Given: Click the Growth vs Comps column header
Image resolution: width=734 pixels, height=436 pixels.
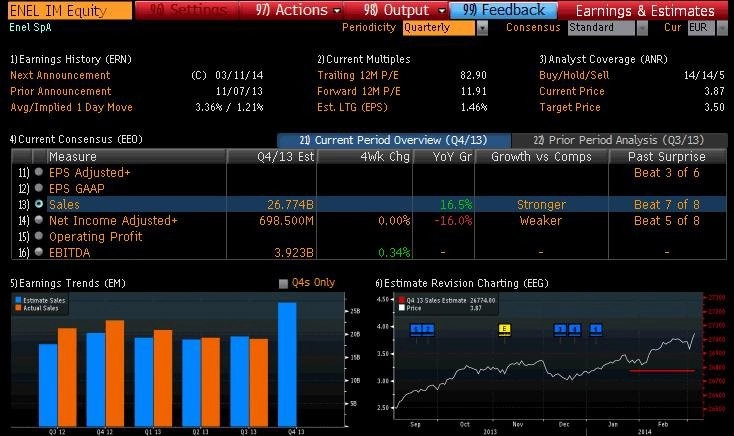Looking at the screenshot, I should (x=541, y=156).
